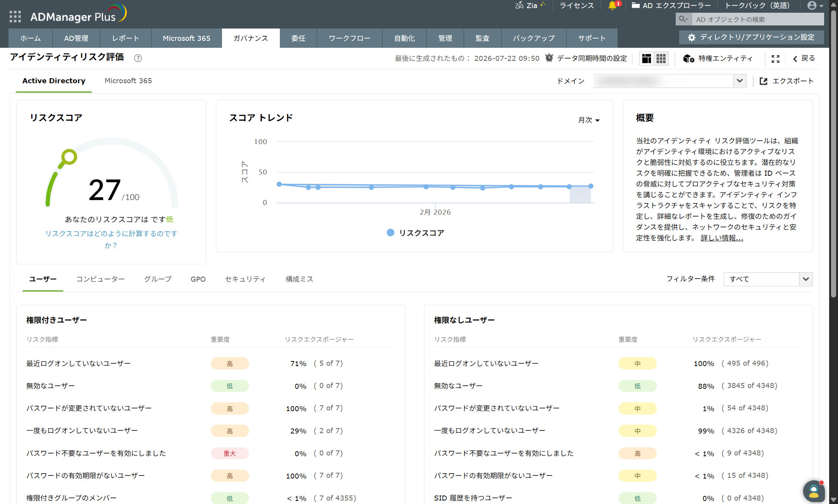Switch to the GPO category tab

[198, 279]
